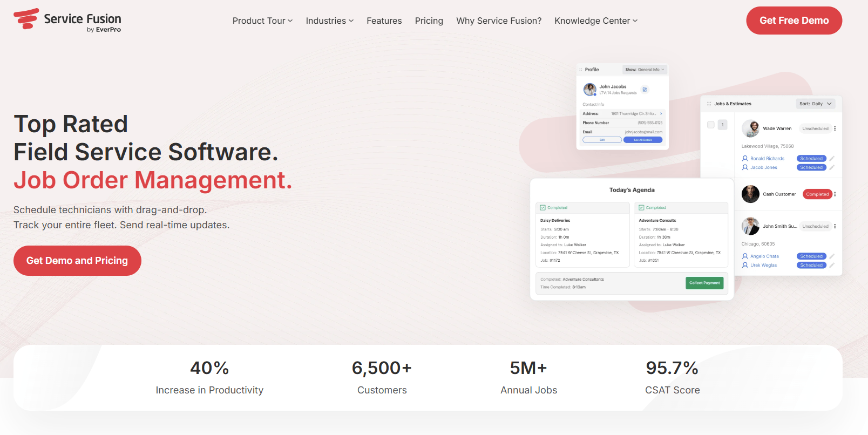868x435 pixels.
Task: Click the Adventure Consults agenda title
Action: tap(657, 221)
